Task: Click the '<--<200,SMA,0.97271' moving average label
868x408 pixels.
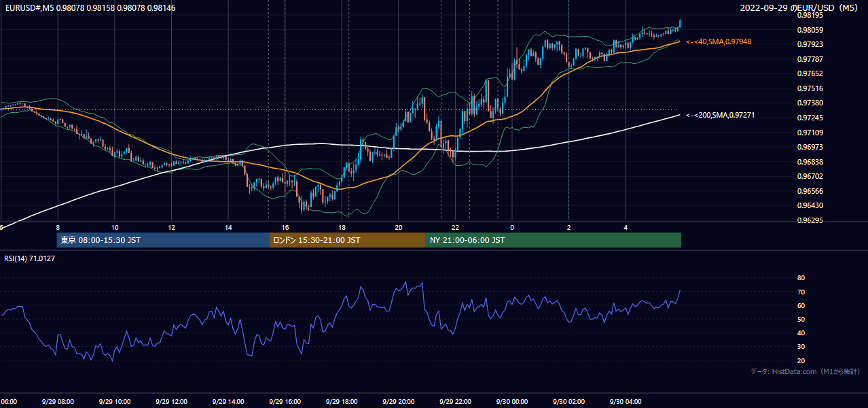Action: pyautogui.click(x=721, y=116)
